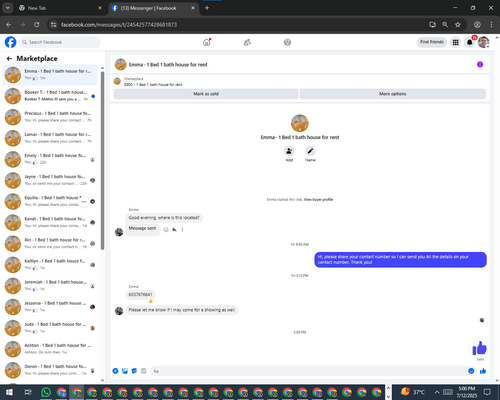Click the Add people icon
Screen dimensions: 500x400
pyautogui.click(x=289, y=151)
